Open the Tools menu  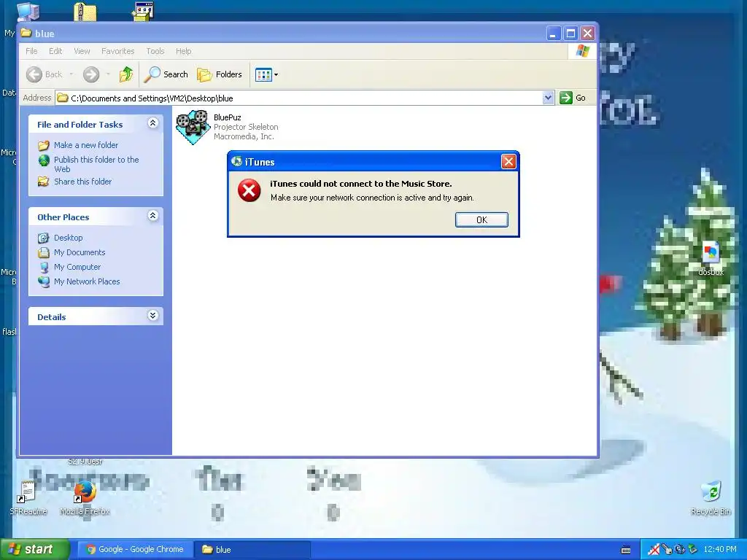(x=155, y=51)
